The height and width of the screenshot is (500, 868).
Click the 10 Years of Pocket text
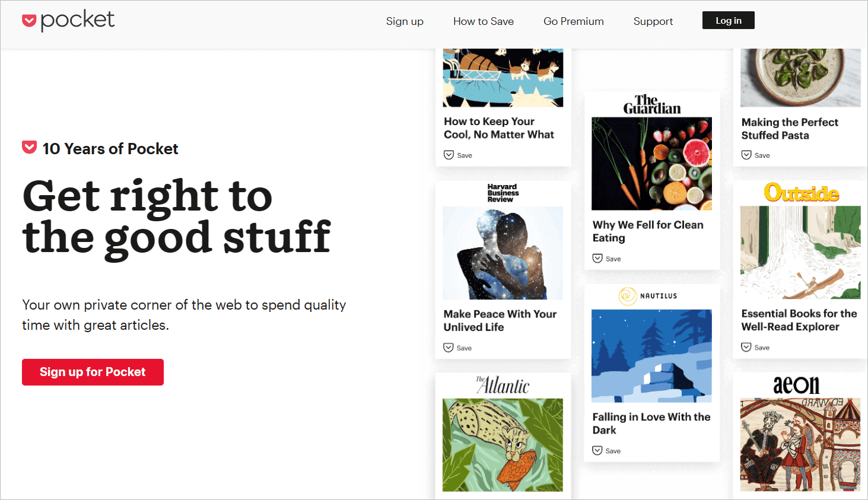[x=110, y=148]
